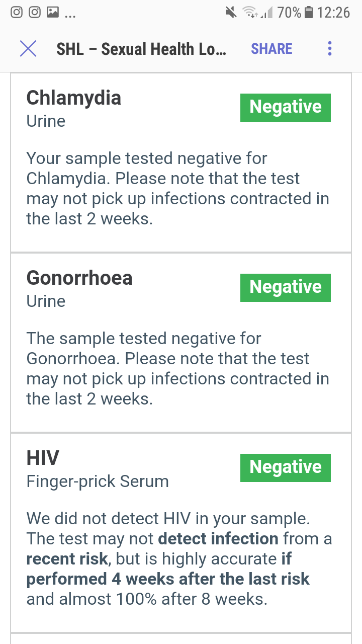Open the three-dot overflow menu
This screenshot has width=362, height=644.
[x=330, y=49]
